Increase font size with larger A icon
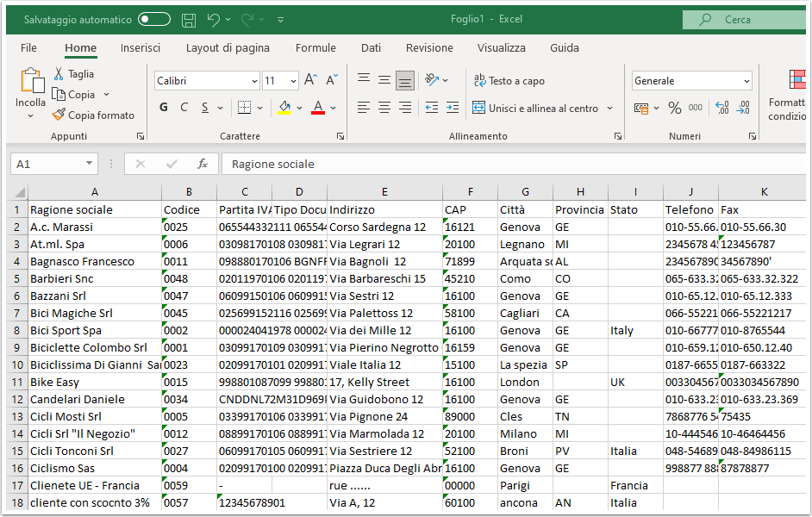Viewport: 812px width, 517px height. coord(310,79)
